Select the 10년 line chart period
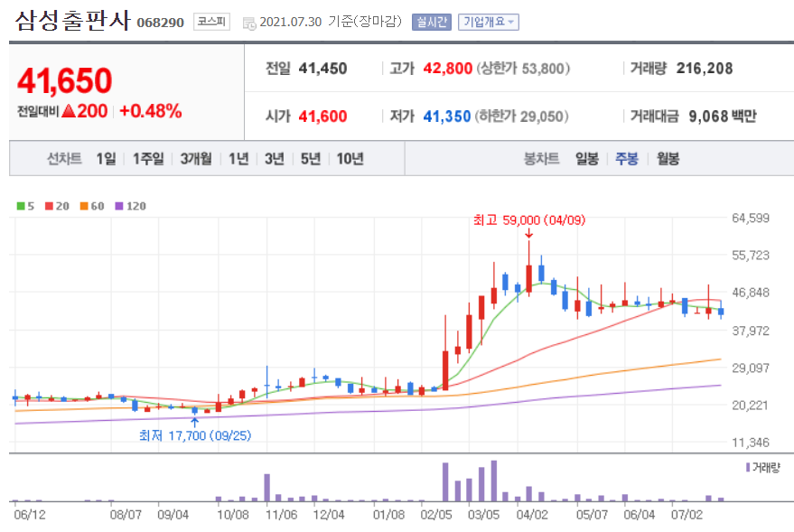 coord(350,159)
